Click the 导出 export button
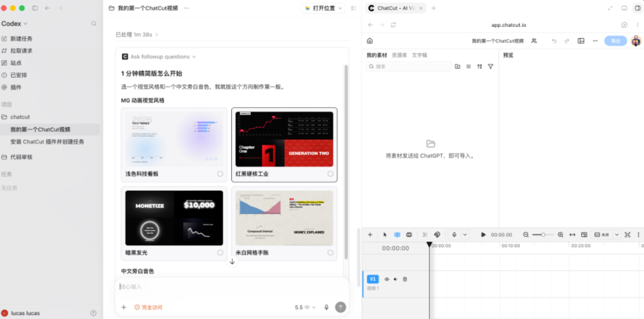 pos(615,41)
